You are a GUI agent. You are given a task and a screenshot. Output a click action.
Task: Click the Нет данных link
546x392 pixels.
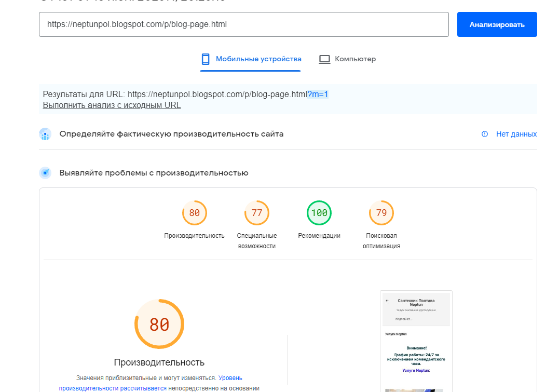click(x=516, y=134)
